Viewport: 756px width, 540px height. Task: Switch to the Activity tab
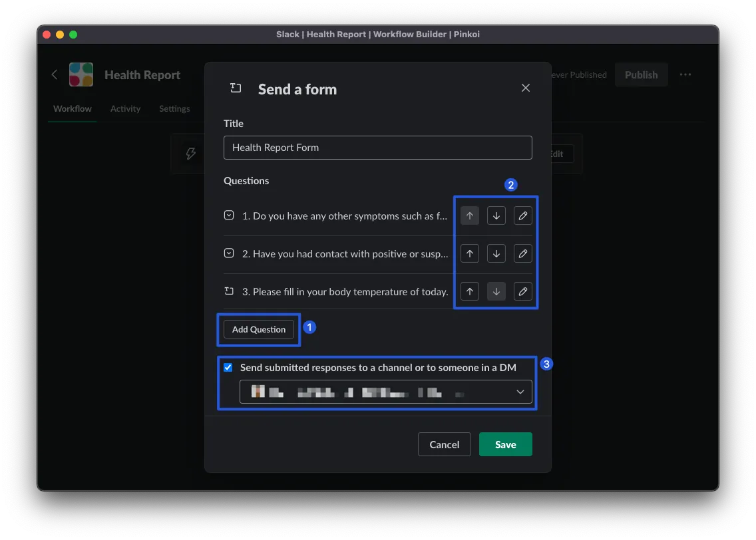[x=125, y=108]
